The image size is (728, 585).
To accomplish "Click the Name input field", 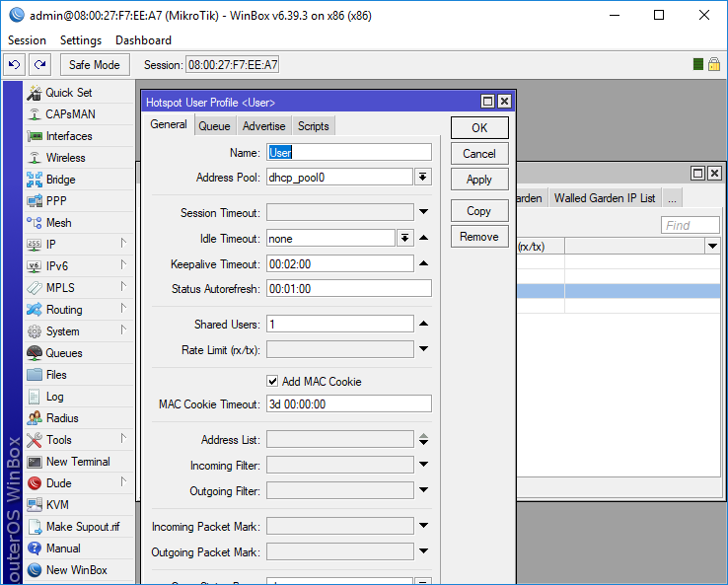I will pos(349,152).
